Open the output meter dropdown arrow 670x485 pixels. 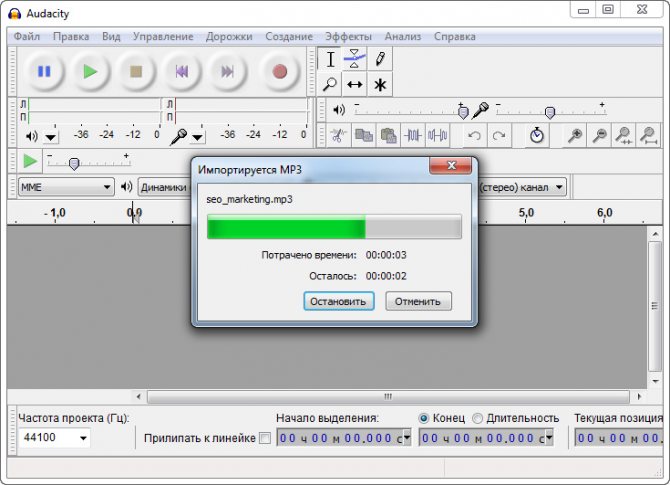pos(51,137)
